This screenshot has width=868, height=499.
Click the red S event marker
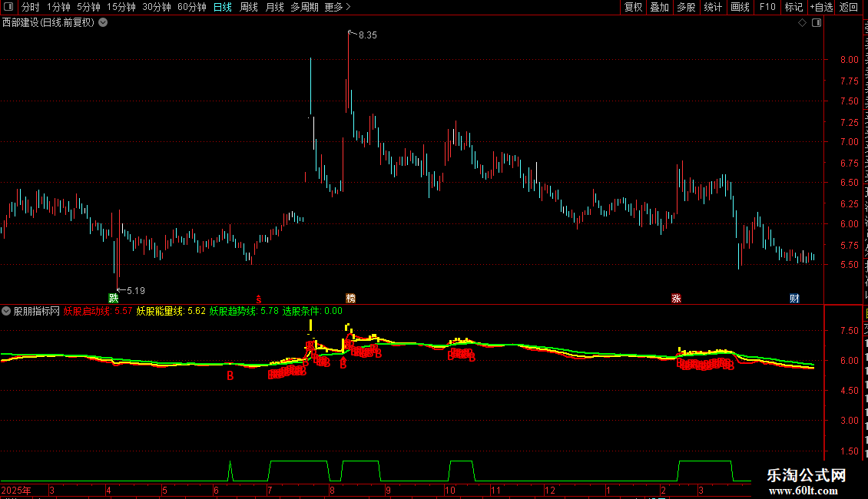tap(259, 299)
